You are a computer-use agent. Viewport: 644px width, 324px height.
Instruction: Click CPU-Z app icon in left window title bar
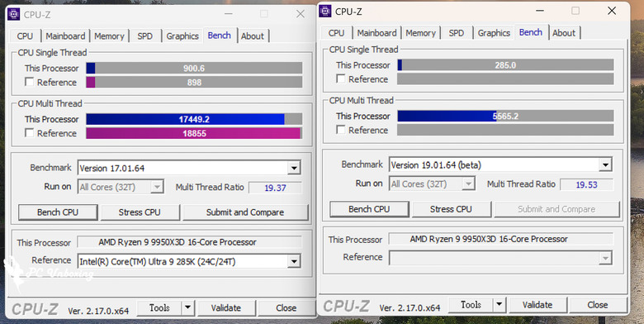pyautogui.click(x=13, y=14)
